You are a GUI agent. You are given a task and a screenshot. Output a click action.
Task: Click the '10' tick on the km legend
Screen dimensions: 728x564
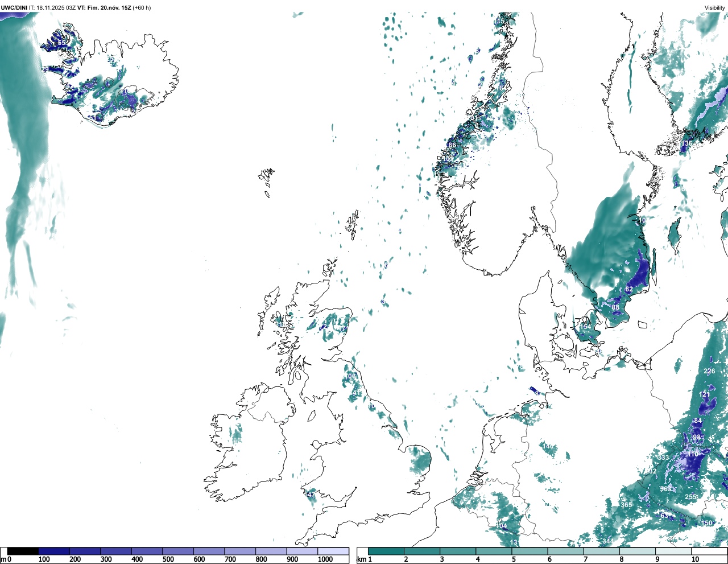695,559
